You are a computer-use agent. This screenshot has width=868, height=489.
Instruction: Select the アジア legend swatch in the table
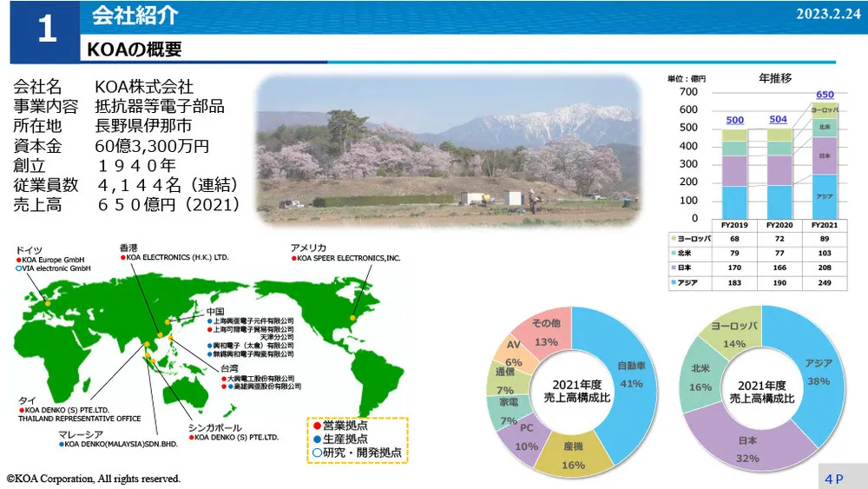point(674,283)
